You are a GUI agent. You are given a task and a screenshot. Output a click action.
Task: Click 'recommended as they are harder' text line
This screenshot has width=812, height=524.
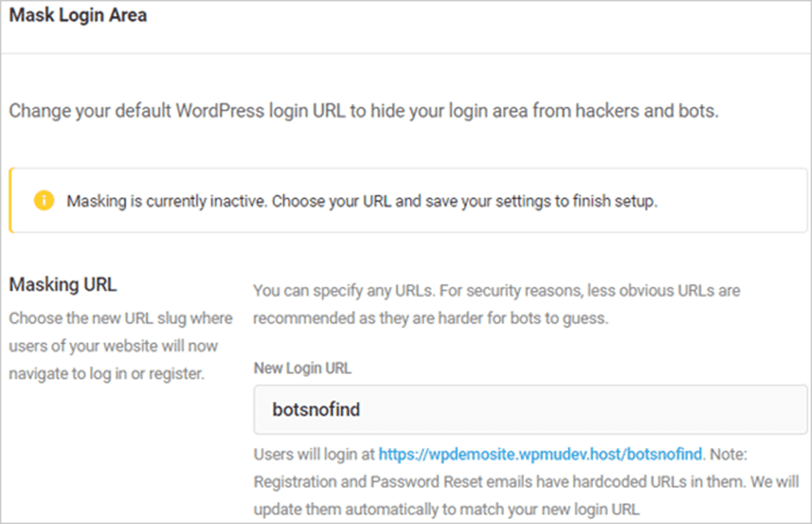point(430,318)
